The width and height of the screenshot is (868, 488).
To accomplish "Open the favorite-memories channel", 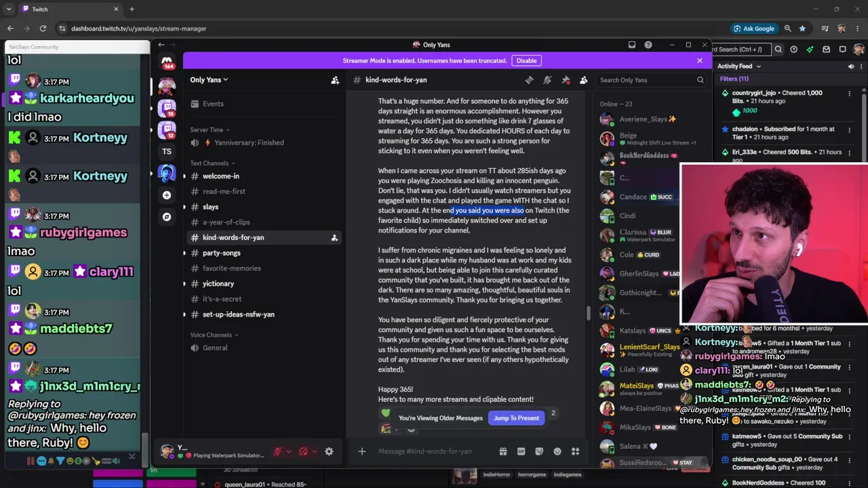I will click(x=263, y=268).
